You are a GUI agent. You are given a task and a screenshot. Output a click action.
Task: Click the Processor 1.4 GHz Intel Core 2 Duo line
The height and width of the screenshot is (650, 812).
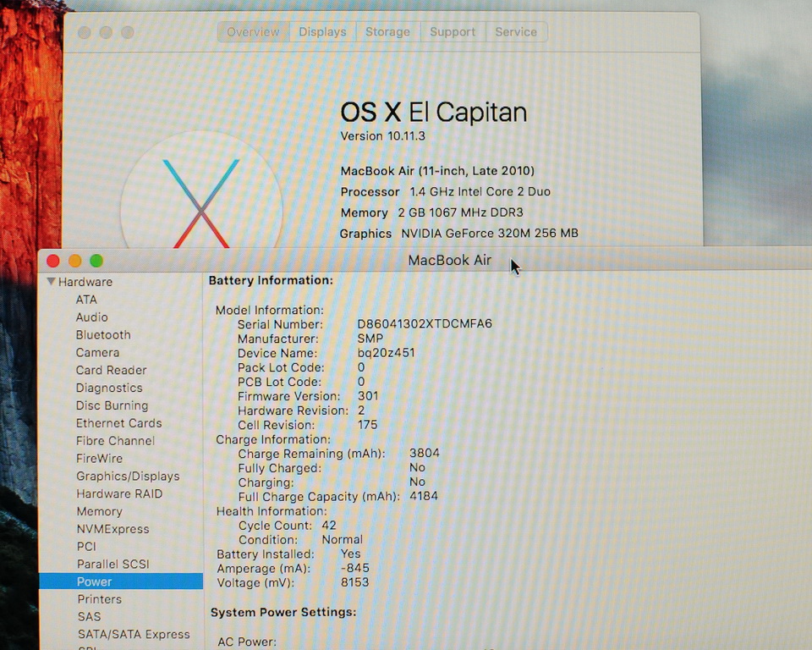pyautogui.click(x=446, y=192)
